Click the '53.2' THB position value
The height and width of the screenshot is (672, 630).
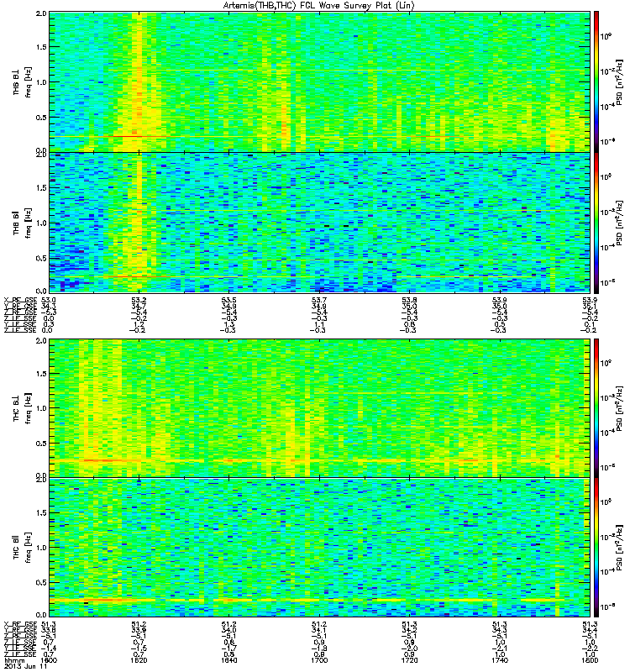click(x=139, y=300)
